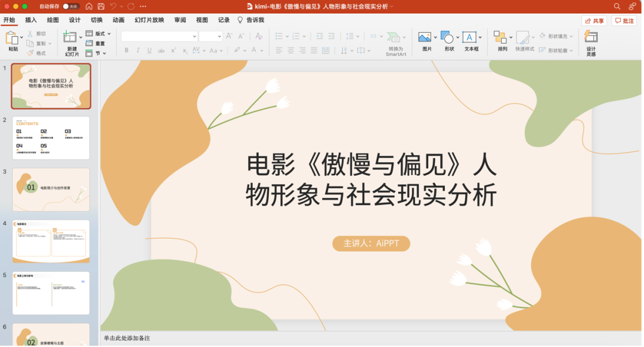Switch to the 动画 animations tab
Viewport: 644px width, 347px height.
click(x=118, y=20)
